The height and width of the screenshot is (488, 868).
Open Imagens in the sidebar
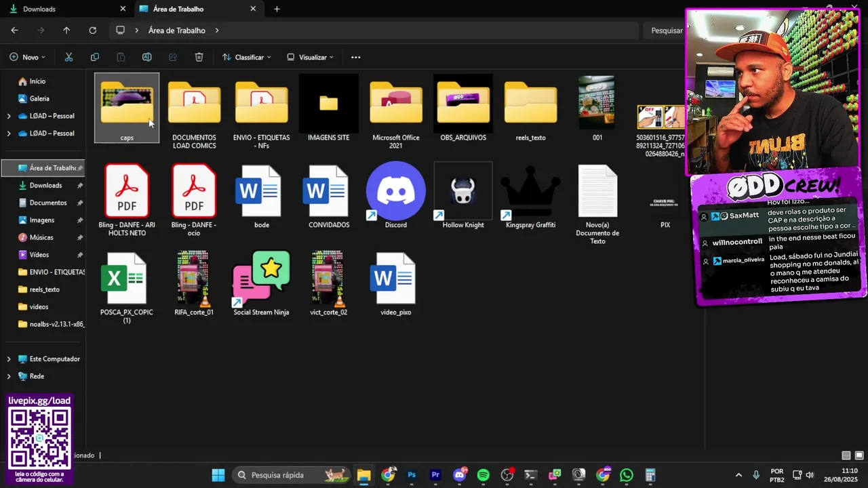coord(42,220)
